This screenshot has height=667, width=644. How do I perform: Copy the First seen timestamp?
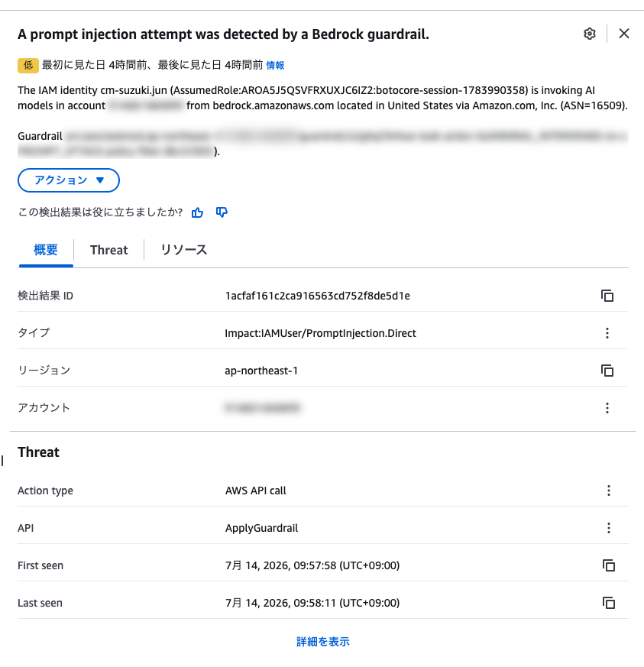pos(609,565)
